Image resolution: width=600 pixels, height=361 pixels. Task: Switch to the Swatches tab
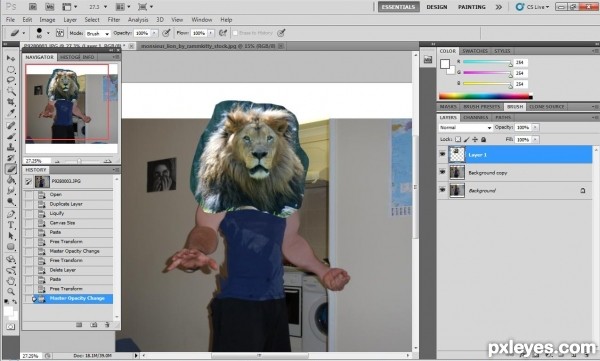click(475, 51)
